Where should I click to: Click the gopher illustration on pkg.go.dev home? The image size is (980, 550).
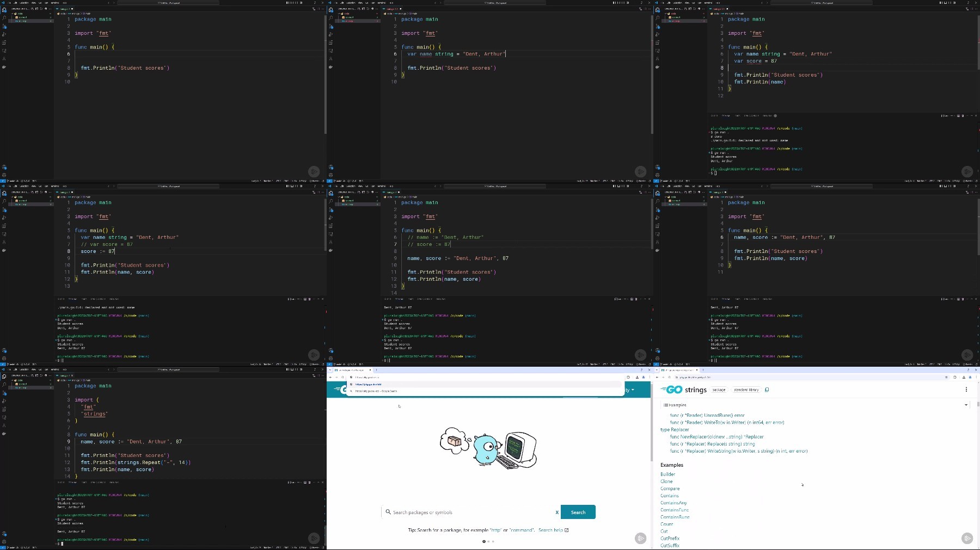(488, 448)
